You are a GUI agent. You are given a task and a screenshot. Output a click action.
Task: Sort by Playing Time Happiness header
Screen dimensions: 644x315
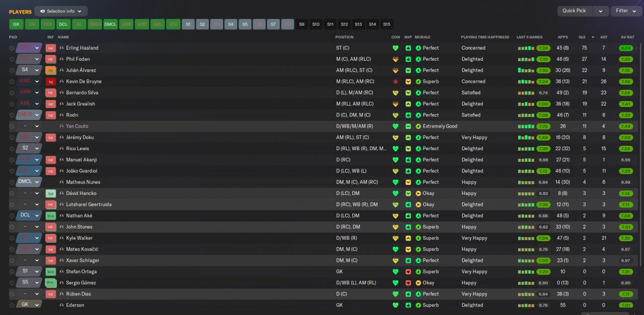[485, 37]
